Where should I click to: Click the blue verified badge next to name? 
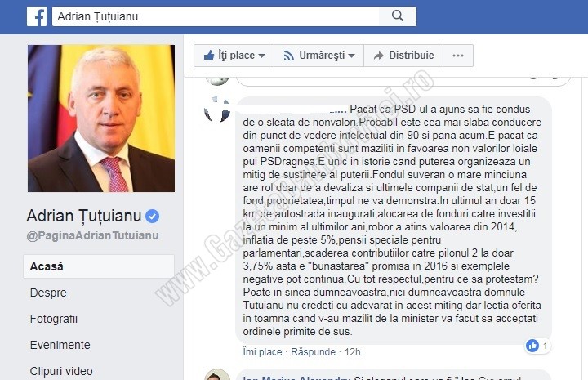point(152,217)
